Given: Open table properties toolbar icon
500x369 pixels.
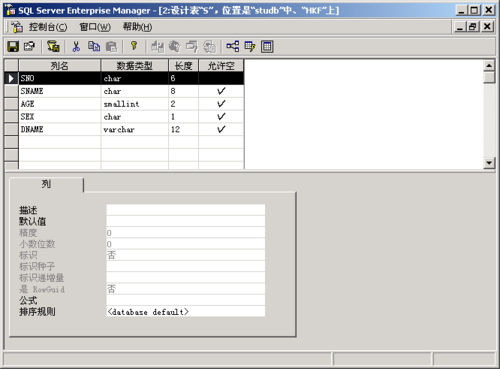Looking at the screenshot, I should (29, 46).
